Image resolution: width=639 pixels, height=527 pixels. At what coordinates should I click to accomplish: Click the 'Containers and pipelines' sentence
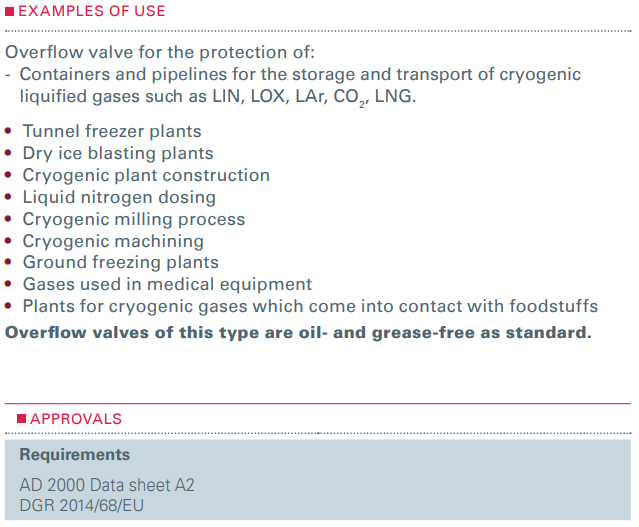point(300,75)
